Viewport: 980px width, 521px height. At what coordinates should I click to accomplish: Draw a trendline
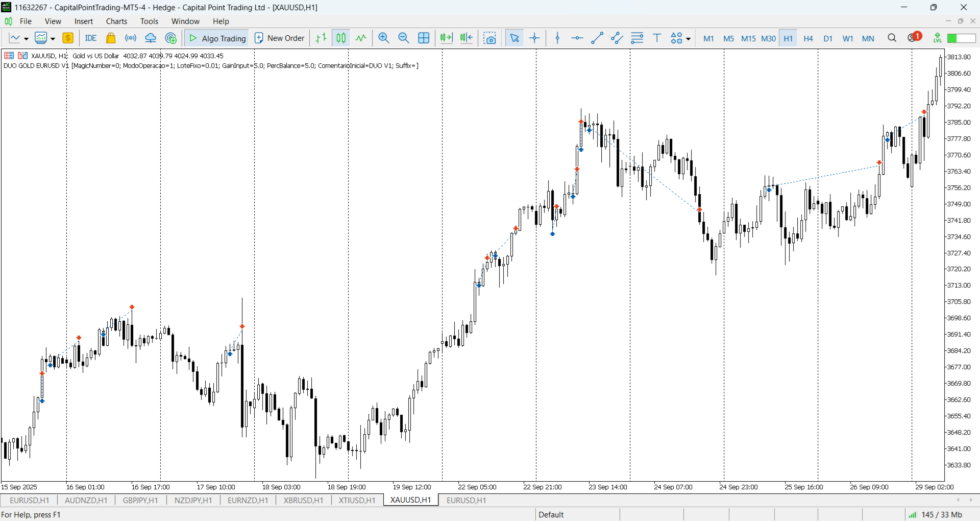[x=597, y=38]
